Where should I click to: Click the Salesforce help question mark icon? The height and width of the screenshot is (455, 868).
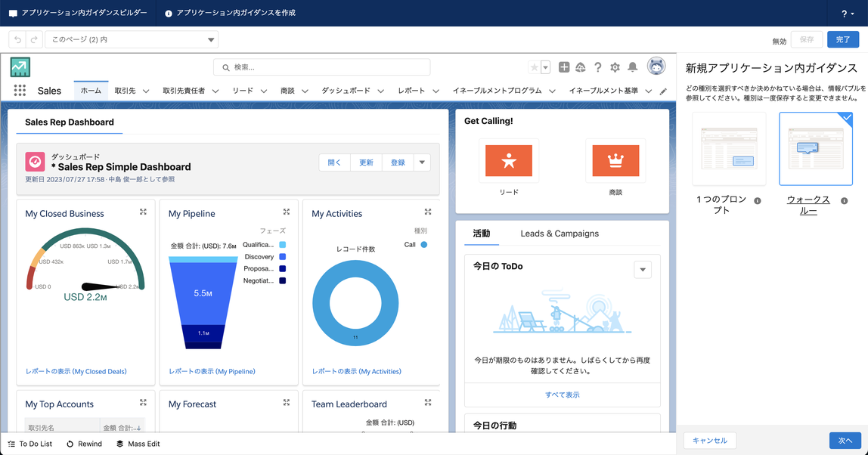pos(598,67)
